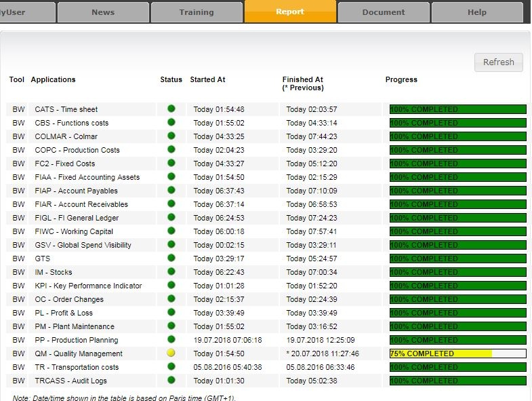Click progress bar of TR - Transportation costs

[457, 367]
